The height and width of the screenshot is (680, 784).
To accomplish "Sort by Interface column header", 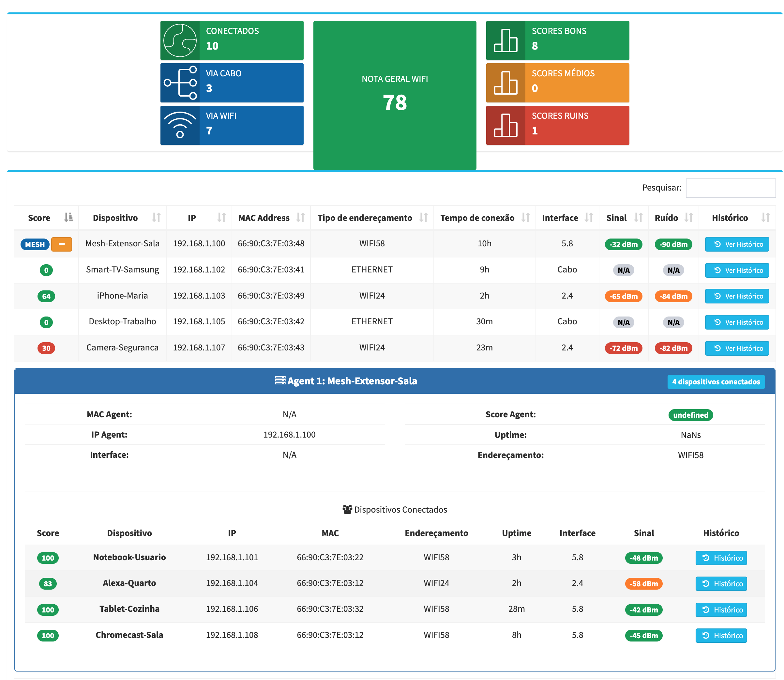I will point(566,218).
